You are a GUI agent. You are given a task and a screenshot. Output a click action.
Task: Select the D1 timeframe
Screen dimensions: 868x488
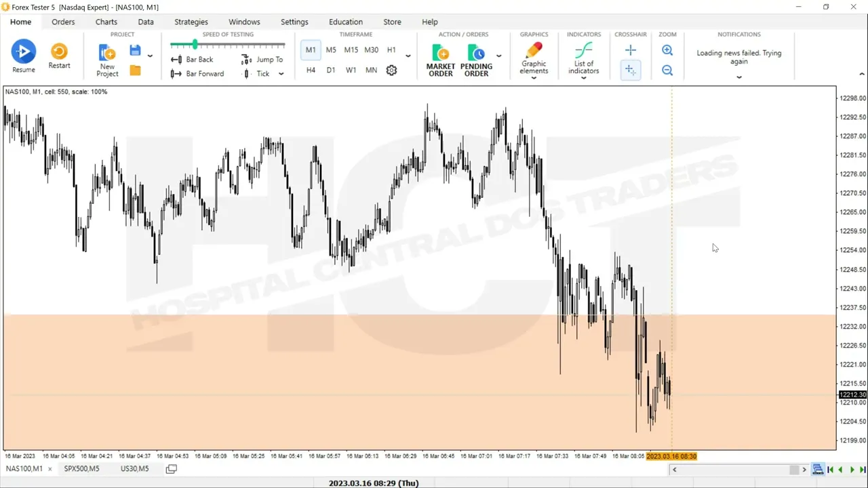pos(331,70)
